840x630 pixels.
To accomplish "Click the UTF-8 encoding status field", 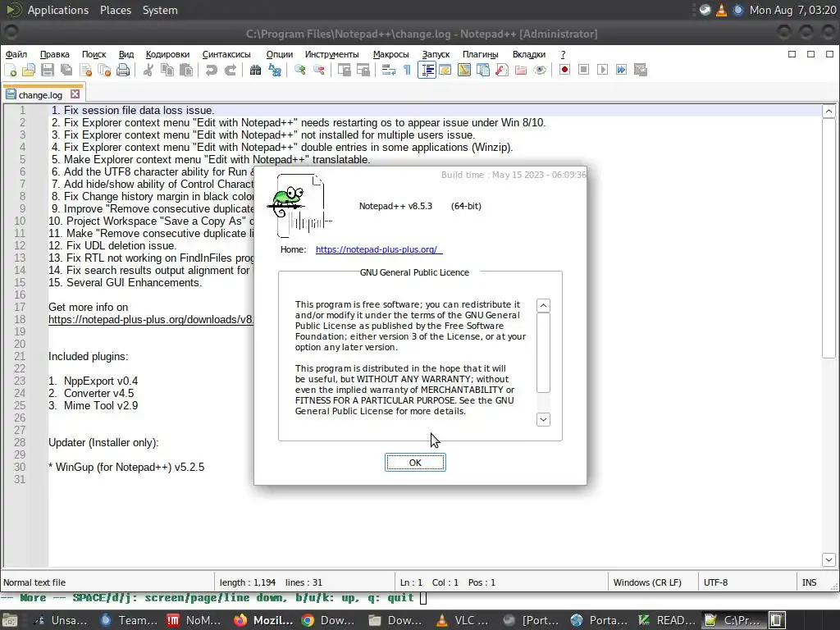I will pos(746,582).
